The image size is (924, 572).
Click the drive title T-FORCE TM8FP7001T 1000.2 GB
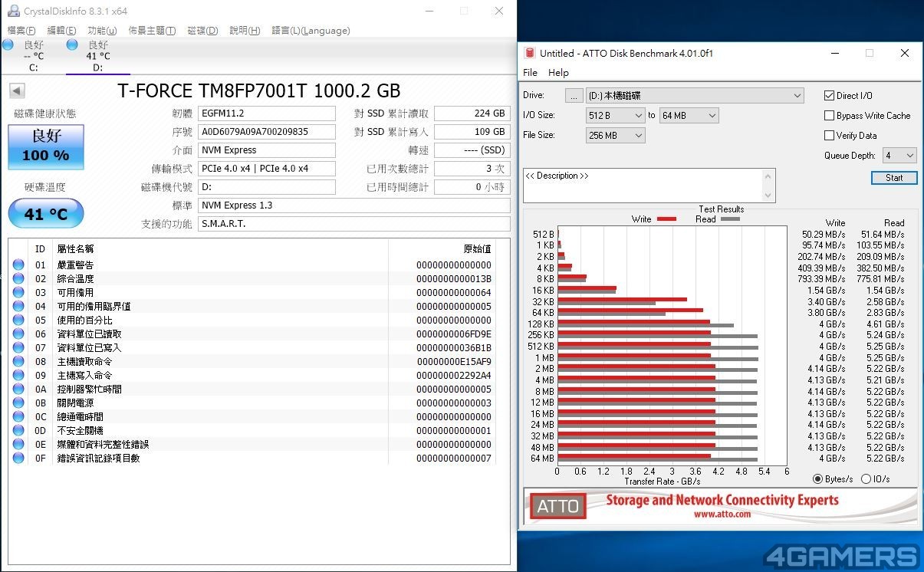(259, 90)
